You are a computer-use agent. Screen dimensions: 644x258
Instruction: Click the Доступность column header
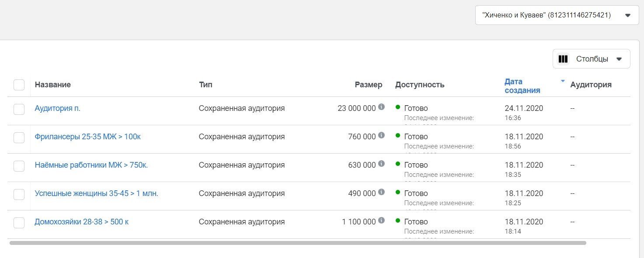tap(420, 85)
